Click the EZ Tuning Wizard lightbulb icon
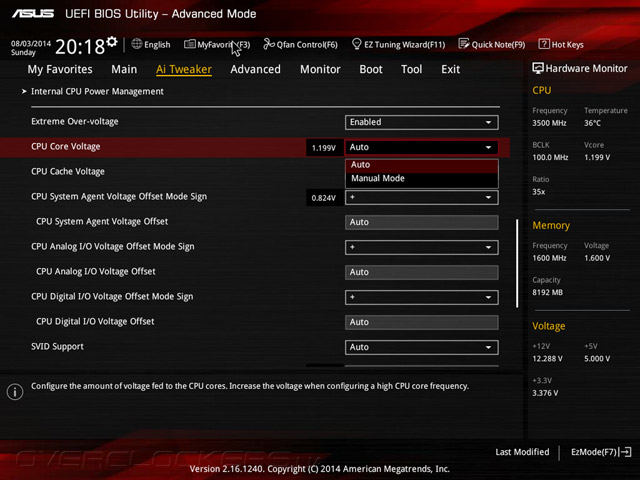This screenshot has width=640, height=480. (356, 44)
